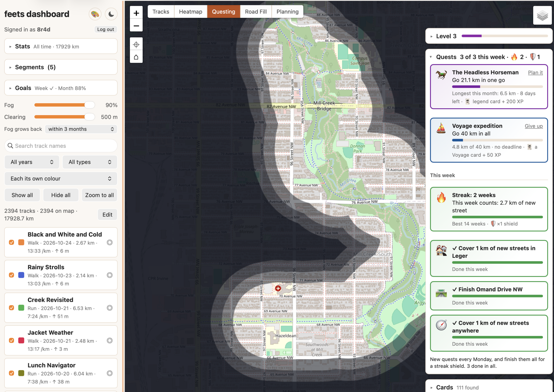Image resolution: width=554 pixels, height=392 pixels.
Task: Expand the Segments (5) section
Action: click(61, 67)
